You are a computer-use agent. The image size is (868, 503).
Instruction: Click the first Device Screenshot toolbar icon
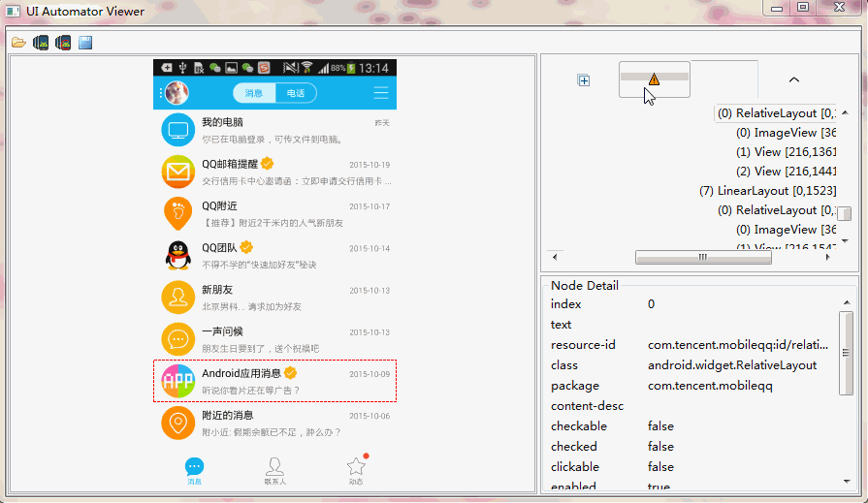click(x=41, y=43)
